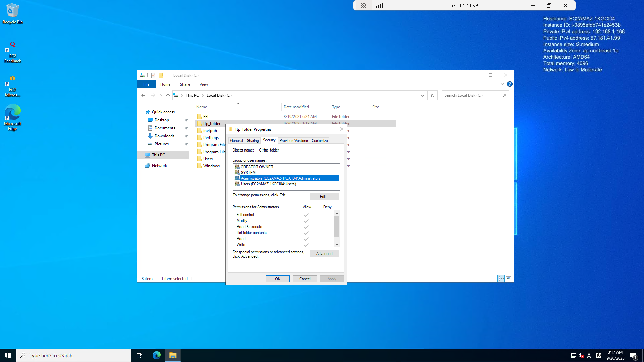The width and height of the screenshot is (644, 362).
Task: Click the Advanced button
Action: pyautogui.click(x=324, y=254)
